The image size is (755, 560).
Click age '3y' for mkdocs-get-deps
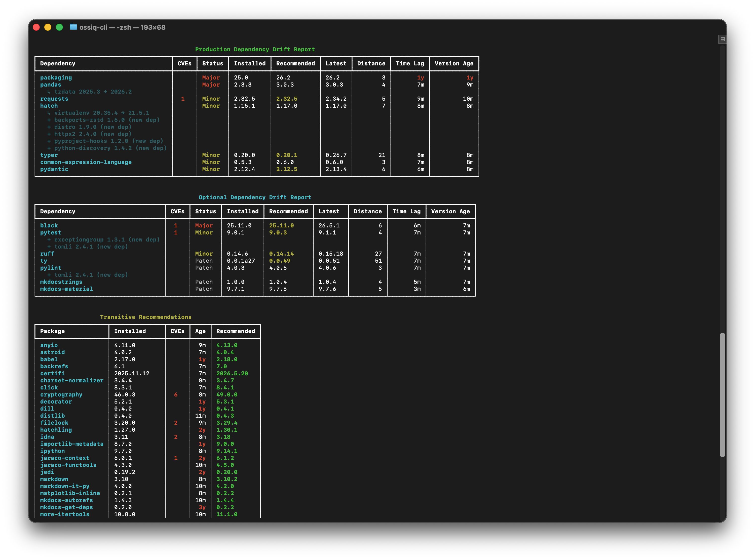click(202, 507)
